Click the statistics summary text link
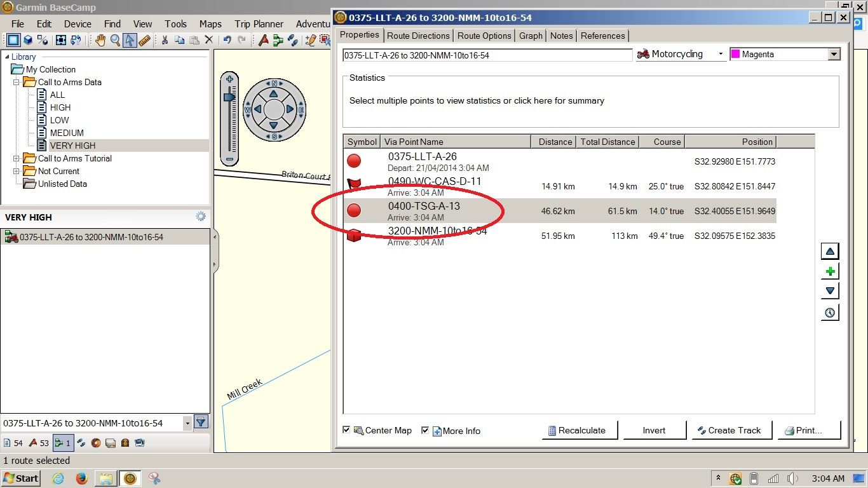Viewport: 868px width, 488px height. coord(477,100)
